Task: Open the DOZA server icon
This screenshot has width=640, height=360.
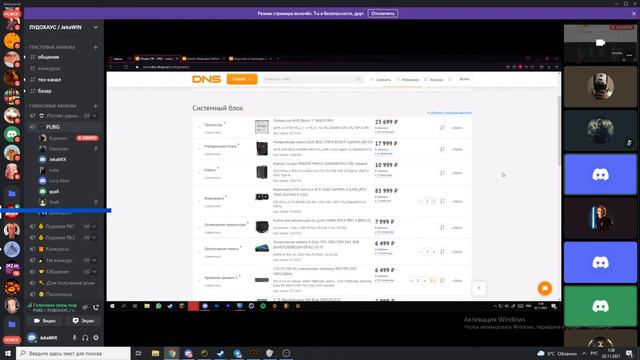Action: [12, 268]
